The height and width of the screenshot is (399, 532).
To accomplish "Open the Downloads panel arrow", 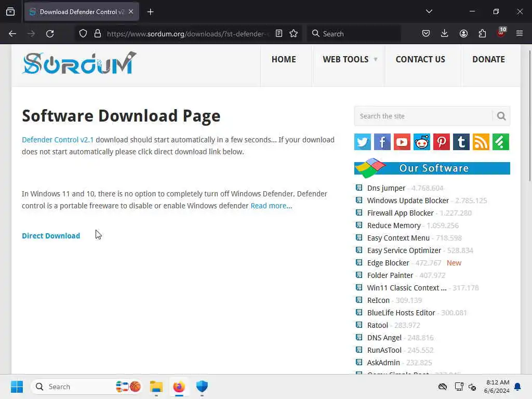I will pyautogui.click(x=445, y=34).
